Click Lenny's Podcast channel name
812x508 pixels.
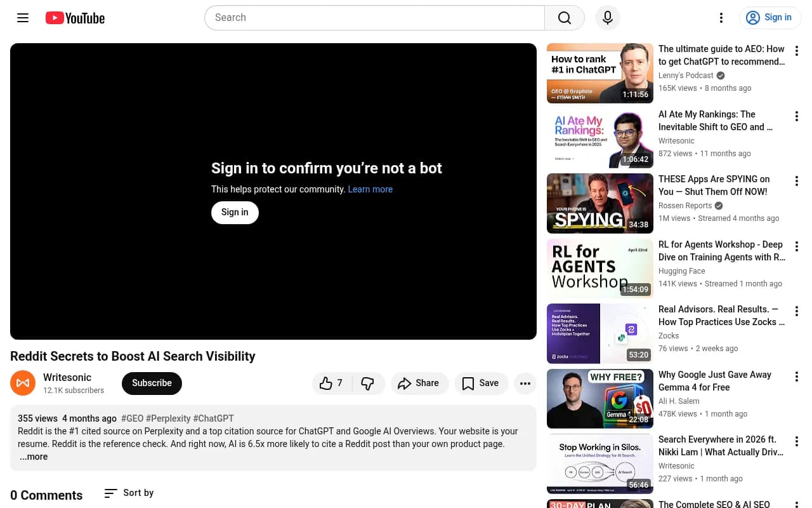tap(686, 76)
